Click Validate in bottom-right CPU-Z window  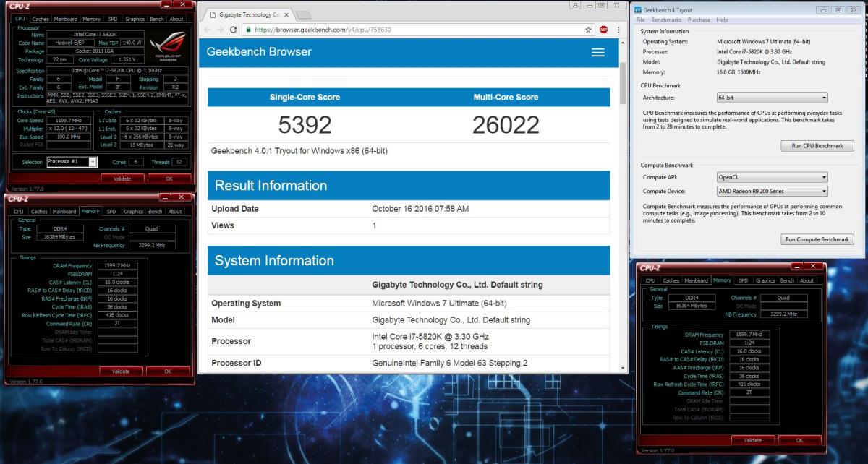[752, 440]
